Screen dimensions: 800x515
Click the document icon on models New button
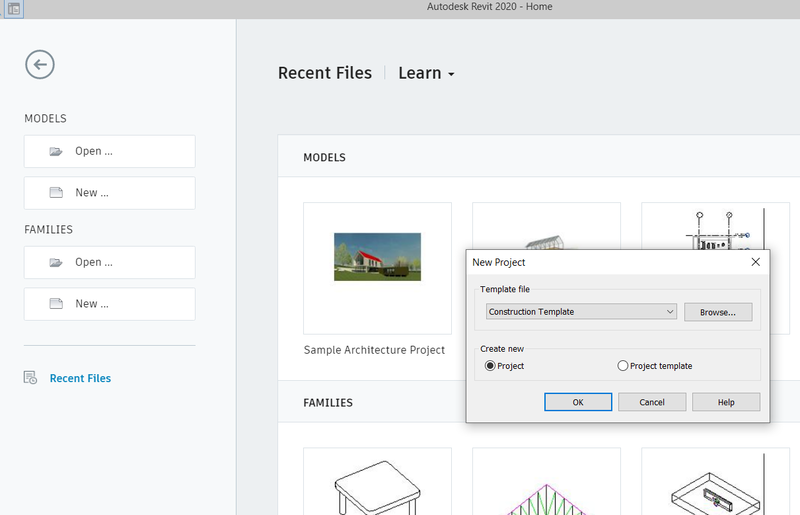pyautogui.click(x=56, y=192)
